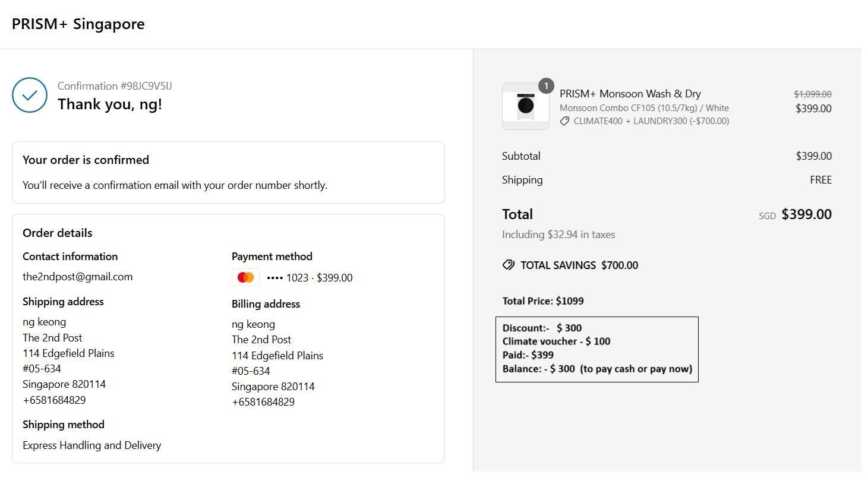Click the confirmation email notice sentence

point(175,185)
